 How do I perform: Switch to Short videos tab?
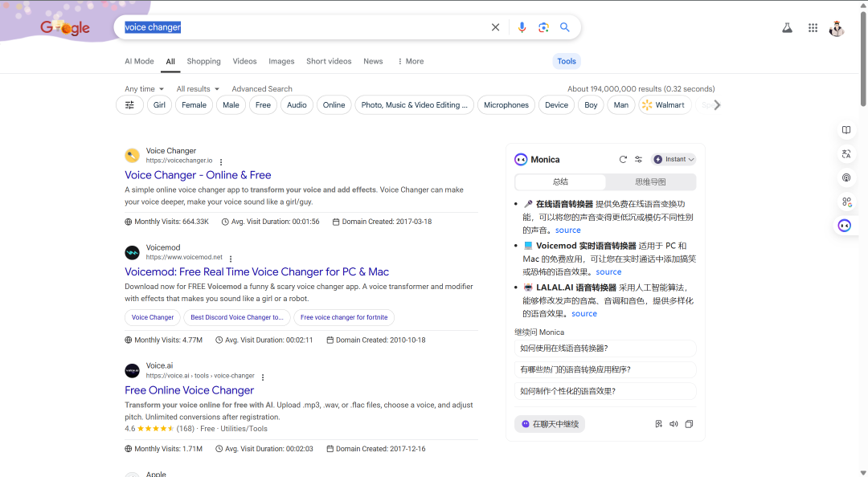point(329,61)
